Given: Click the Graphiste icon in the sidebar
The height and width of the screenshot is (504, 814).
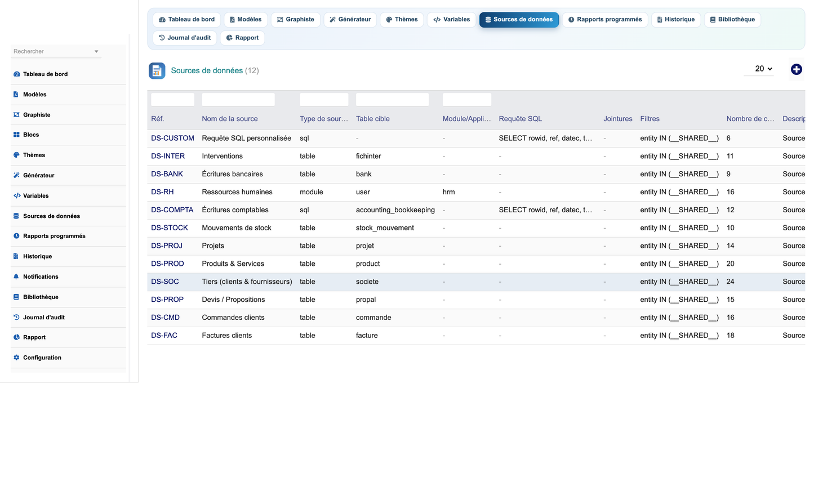Looking at the screenshot, I should 16,115.
